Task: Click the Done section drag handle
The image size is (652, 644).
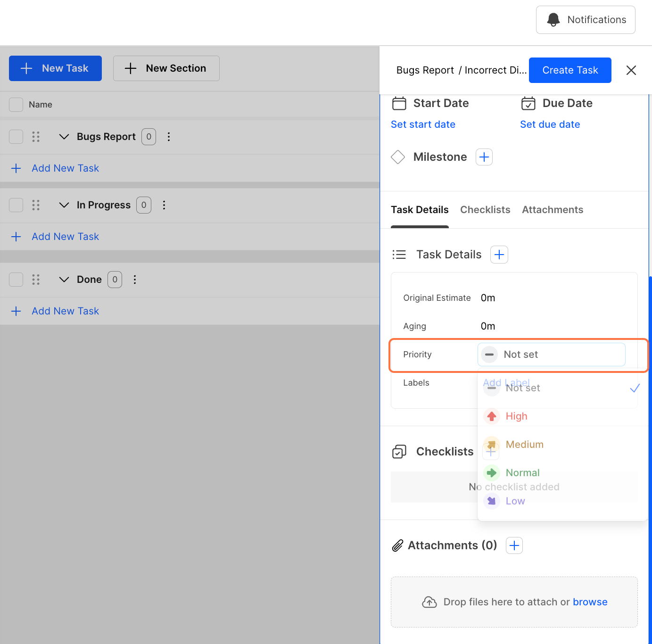Action: [x=36, y=280]
